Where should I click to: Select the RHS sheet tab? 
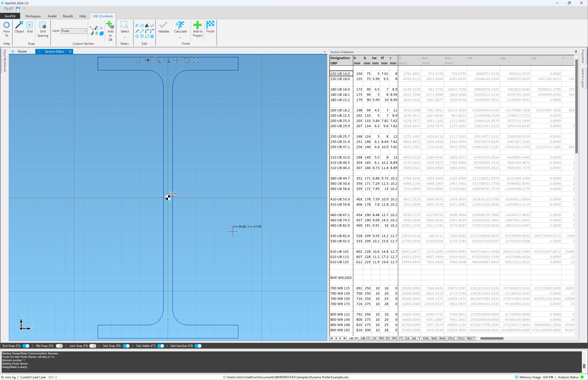[442, 339]
